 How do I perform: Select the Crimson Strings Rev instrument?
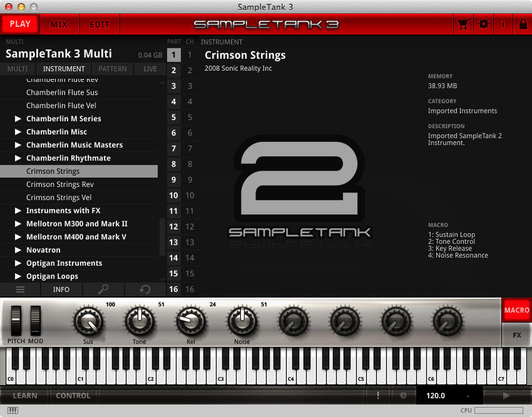click(79, 184)
